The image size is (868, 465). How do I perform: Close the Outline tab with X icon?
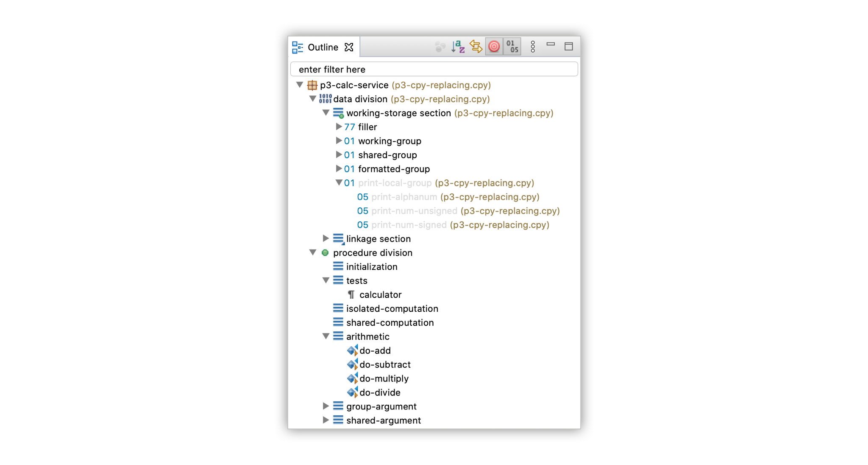point(349,47)
